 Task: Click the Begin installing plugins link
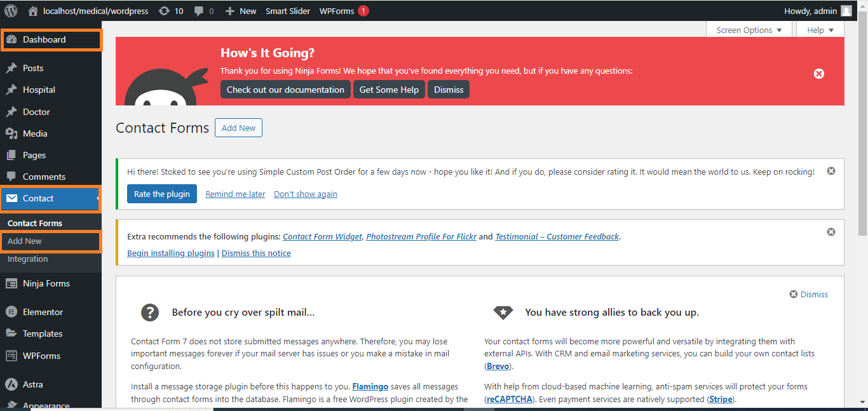point(171,253)
